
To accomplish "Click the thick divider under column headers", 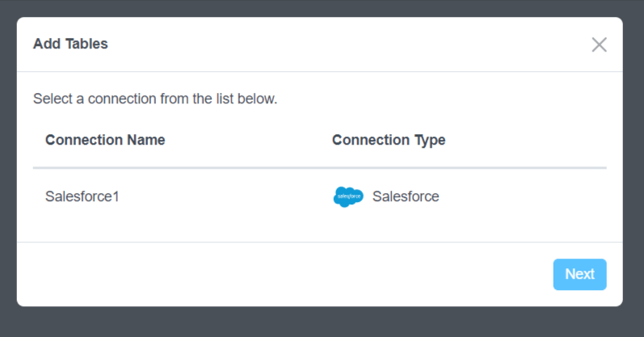I will coord(319,168).
